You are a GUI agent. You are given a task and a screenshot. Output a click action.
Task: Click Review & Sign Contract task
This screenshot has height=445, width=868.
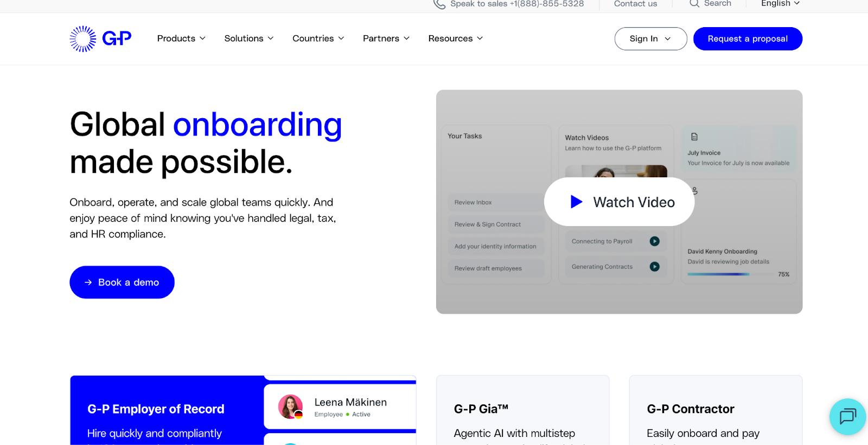coord(496,224)
